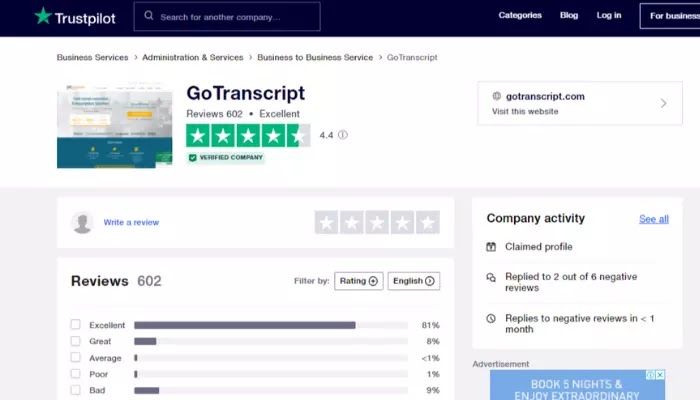Viewport: 700px width, 400px height.
Task: Click the 9% value
Action: click(433, 390)
